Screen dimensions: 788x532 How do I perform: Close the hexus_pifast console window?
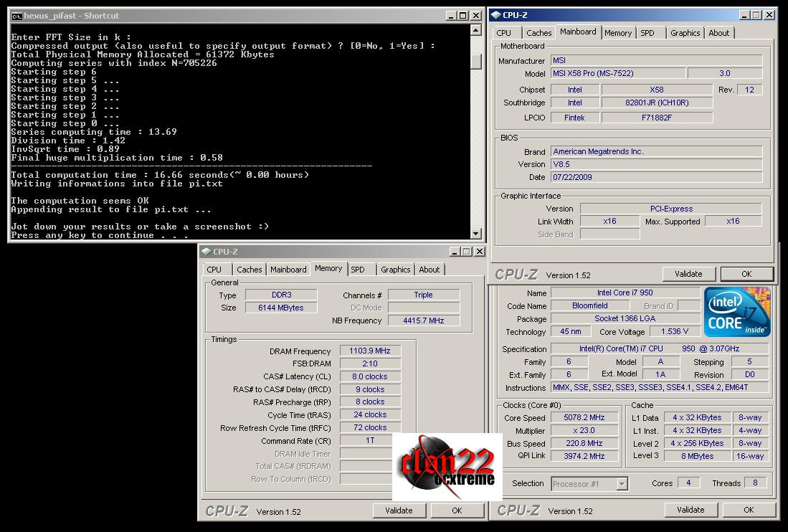coord(475,16)
